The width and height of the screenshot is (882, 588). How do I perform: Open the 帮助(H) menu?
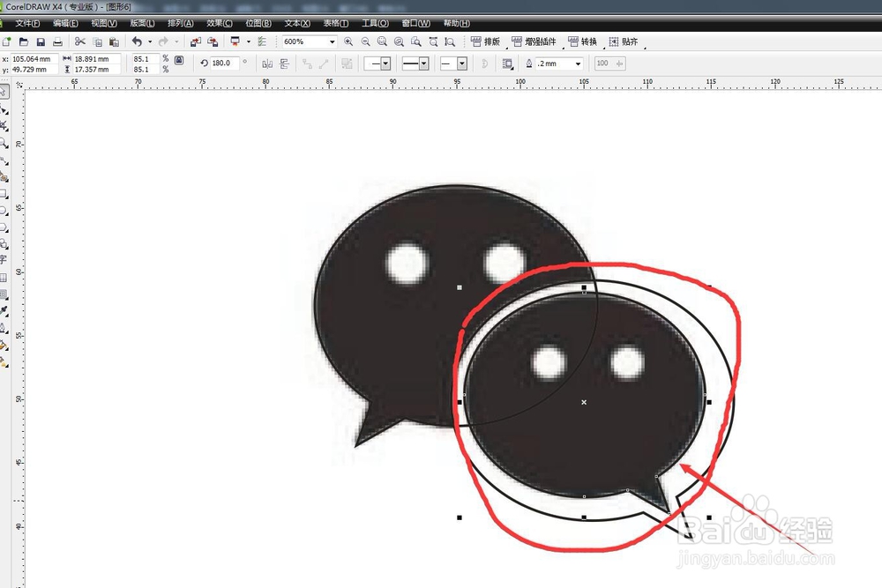(457, 23)
